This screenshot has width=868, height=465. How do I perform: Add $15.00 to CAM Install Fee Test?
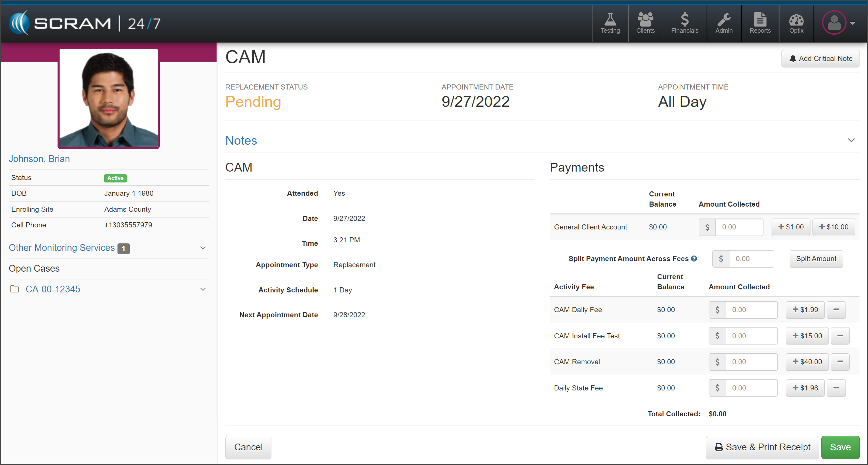point(807,336)
